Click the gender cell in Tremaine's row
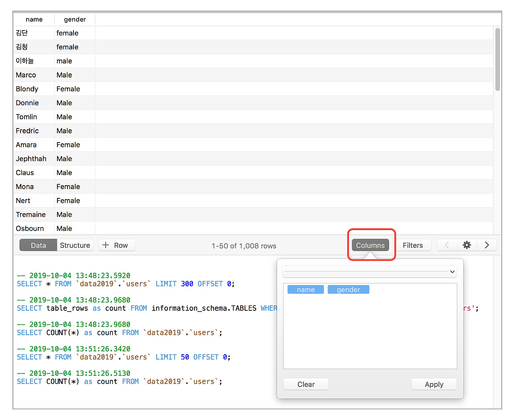Viewport: 514px width, 420px height. (75, 214)
